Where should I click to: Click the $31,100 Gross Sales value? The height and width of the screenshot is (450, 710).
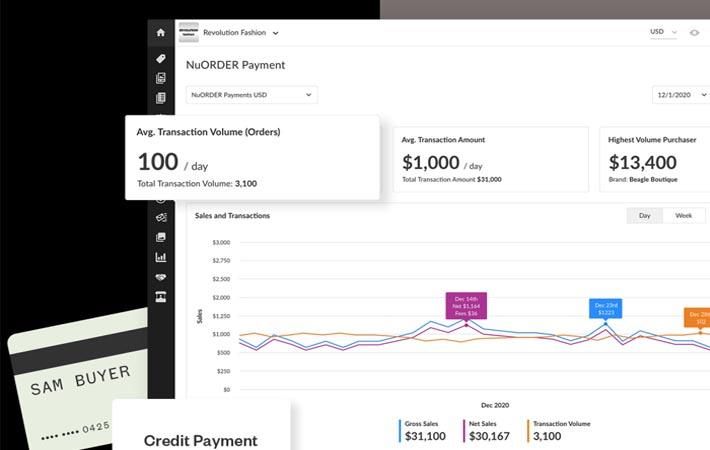pos(425,436)
